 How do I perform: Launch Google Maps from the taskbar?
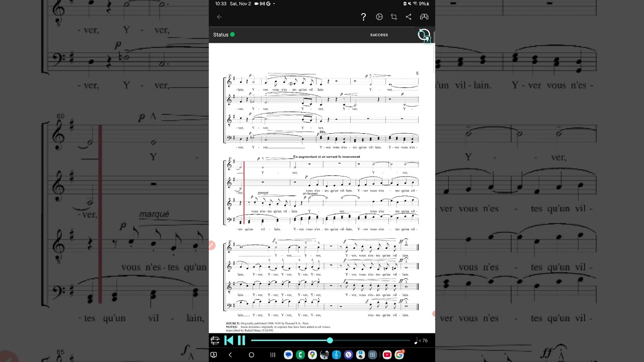click(312, 355)
